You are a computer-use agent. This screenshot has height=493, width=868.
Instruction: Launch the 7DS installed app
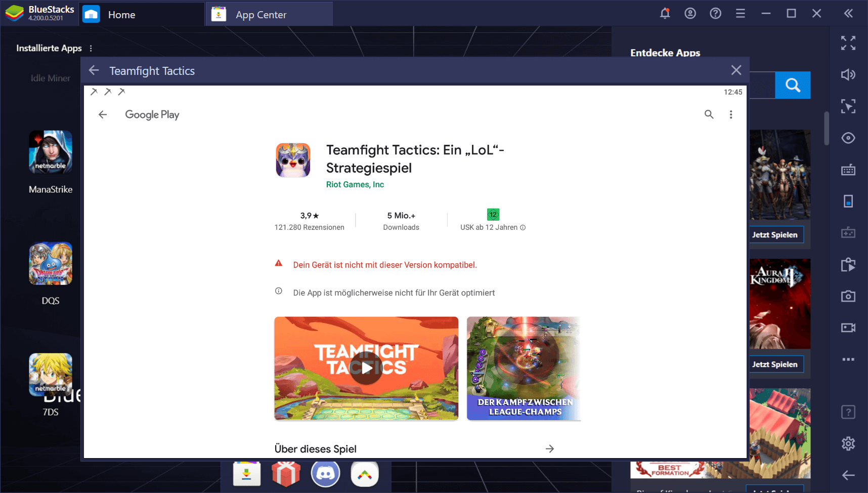point(51,375)
